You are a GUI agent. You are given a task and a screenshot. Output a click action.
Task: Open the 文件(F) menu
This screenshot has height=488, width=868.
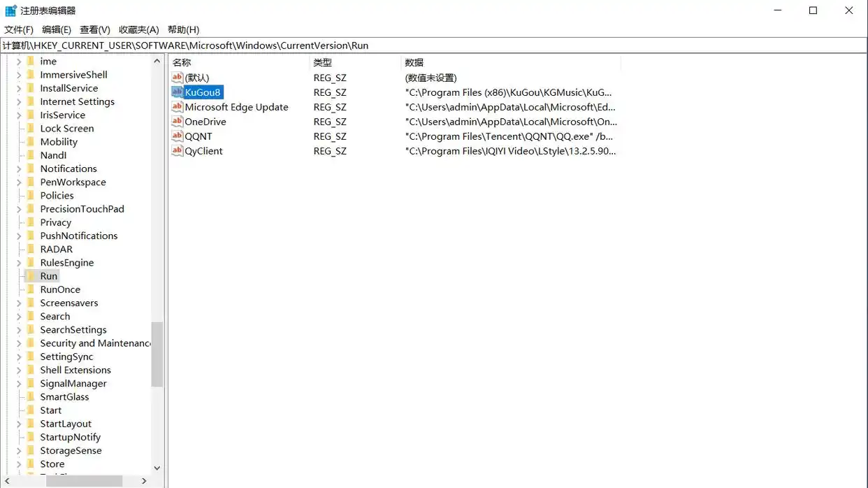tap(19, 29)
